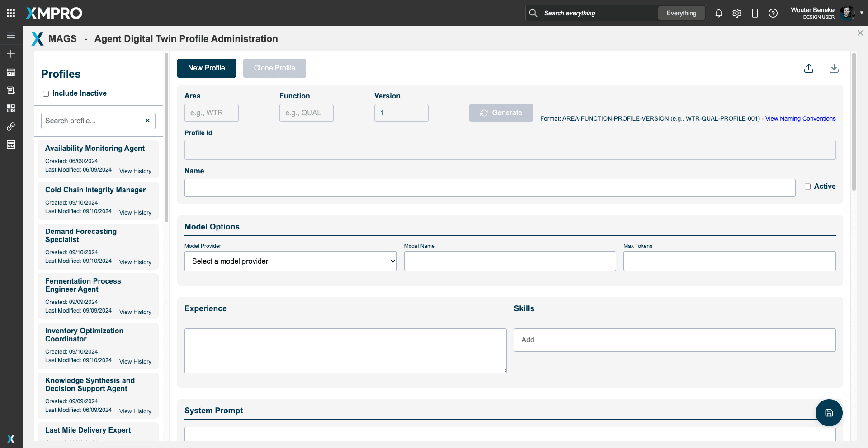Click the New Profile button

click(x=206, y=68)
